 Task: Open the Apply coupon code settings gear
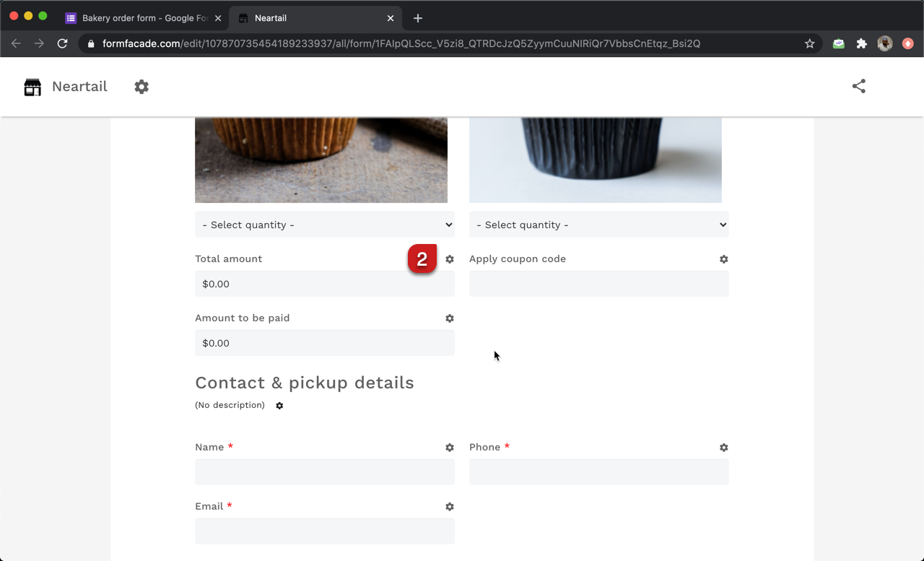[723, 258]
